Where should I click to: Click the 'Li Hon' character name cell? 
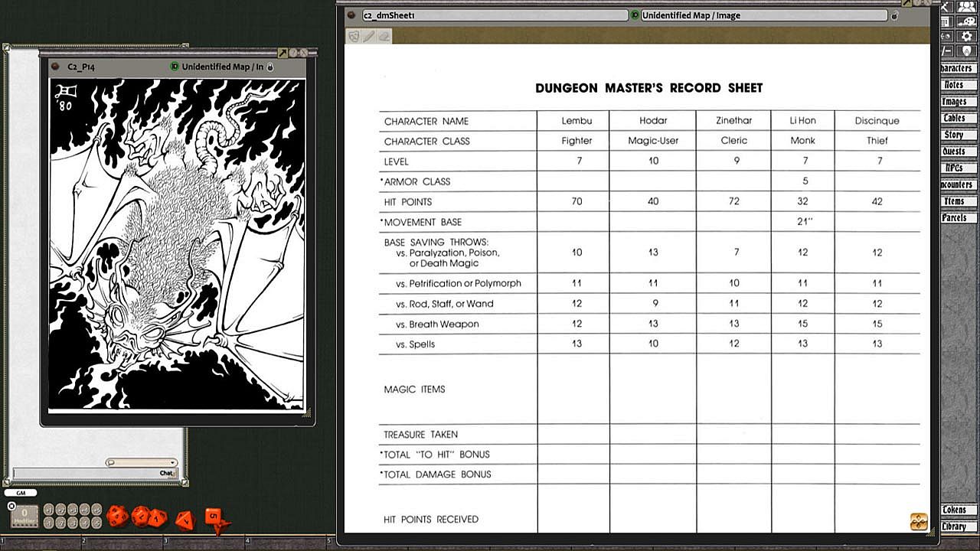click(802, 121)
